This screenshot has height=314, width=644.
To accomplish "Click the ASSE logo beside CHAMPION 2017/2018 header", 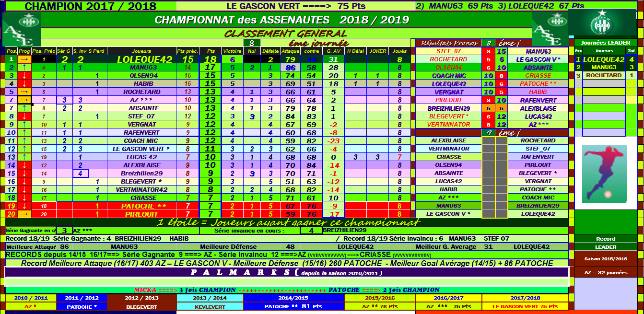I will coord(22,29).
